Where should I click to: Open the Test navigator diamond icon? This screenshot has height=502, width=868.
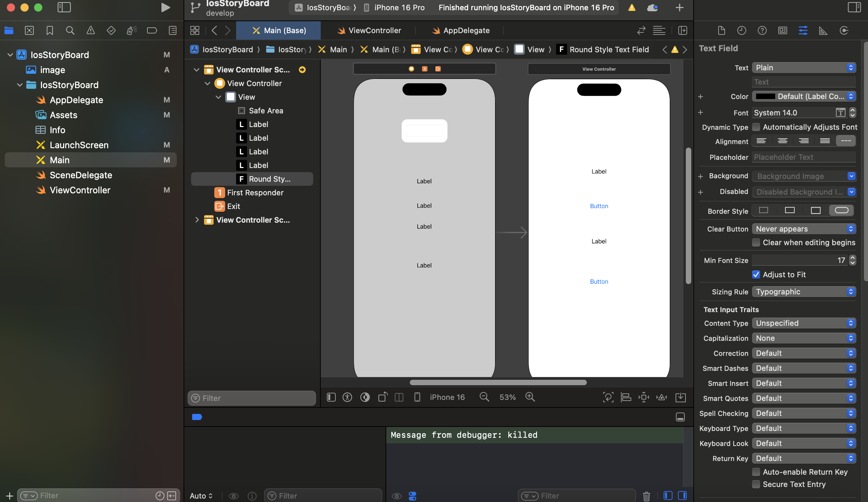(111, 30)
